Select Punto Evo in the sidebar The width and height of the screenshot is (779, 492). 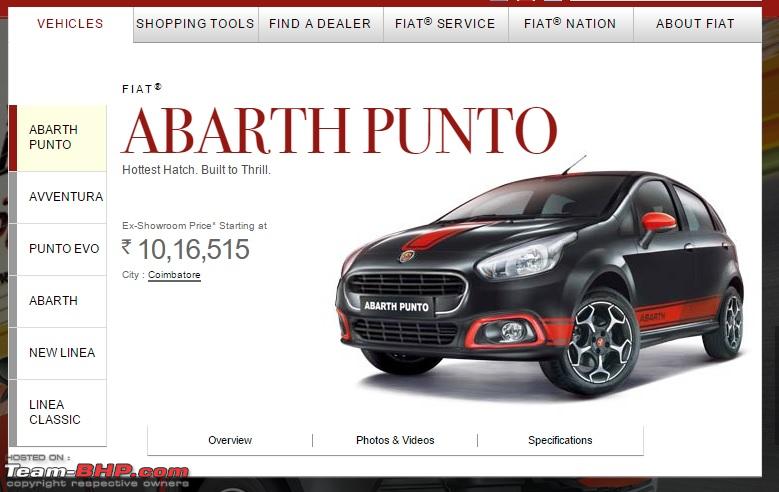58,249
